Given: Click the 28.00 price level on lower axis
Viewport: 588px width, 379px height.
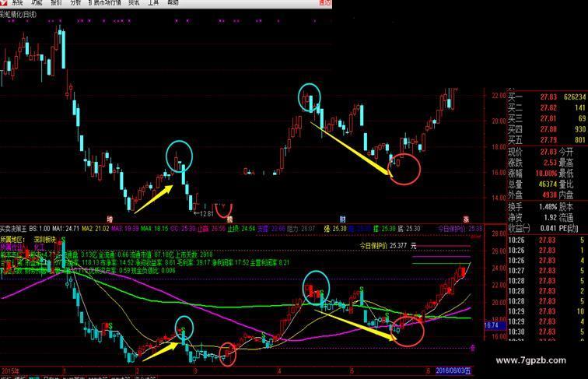Looking at the screenshot, I should pyautogui.click(x=499, y=233).
